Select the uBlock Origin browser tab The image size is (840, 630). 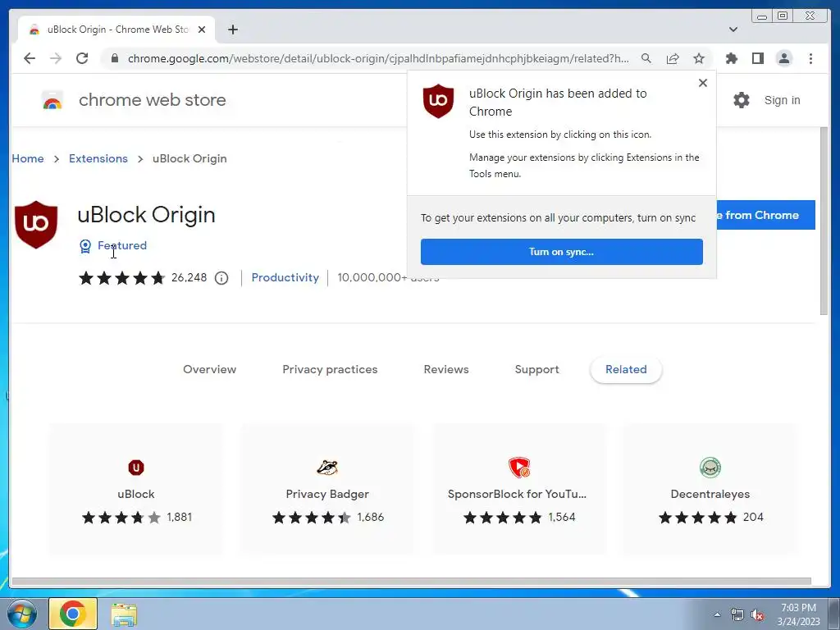[116, 30]
